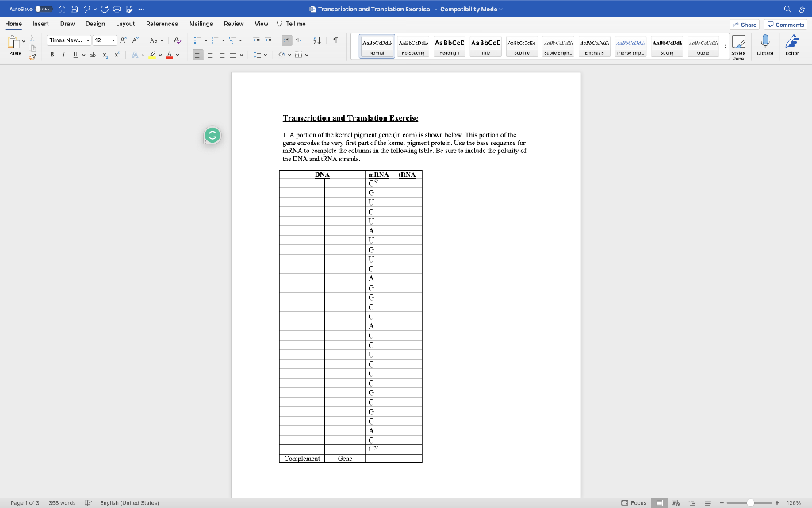This screenshot has width=812, height=508.
Task: Click the Home icon in title bar
Action: point(62,10)
